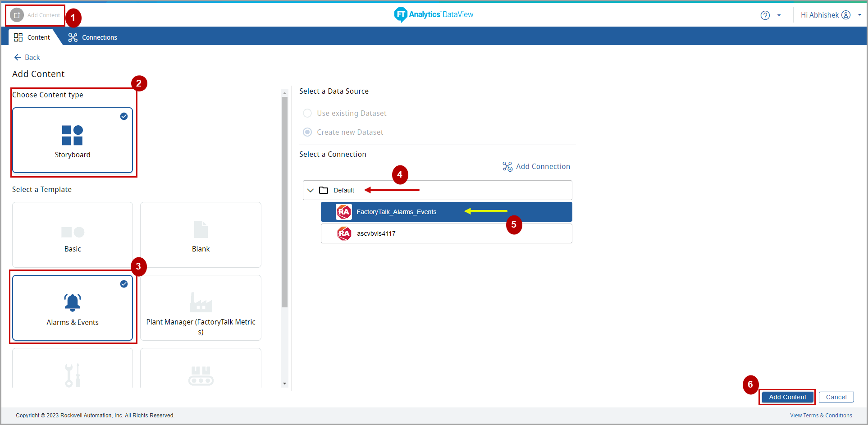Select the Storyboard content type card
The height and width of the screenshot is (425, 868).
pyautogui.click(x=73, y=140)
